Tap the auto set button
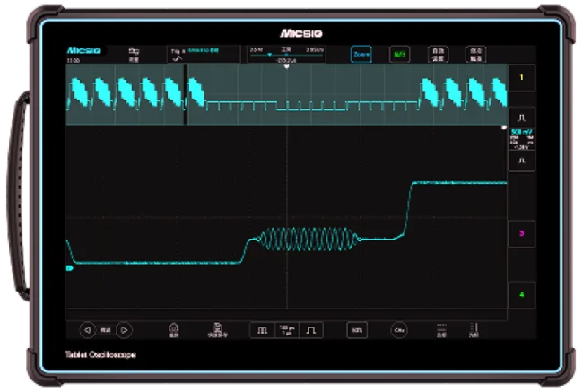Image resolution: width=583 pixels, height=392 pixels. (x=438, y=55)
